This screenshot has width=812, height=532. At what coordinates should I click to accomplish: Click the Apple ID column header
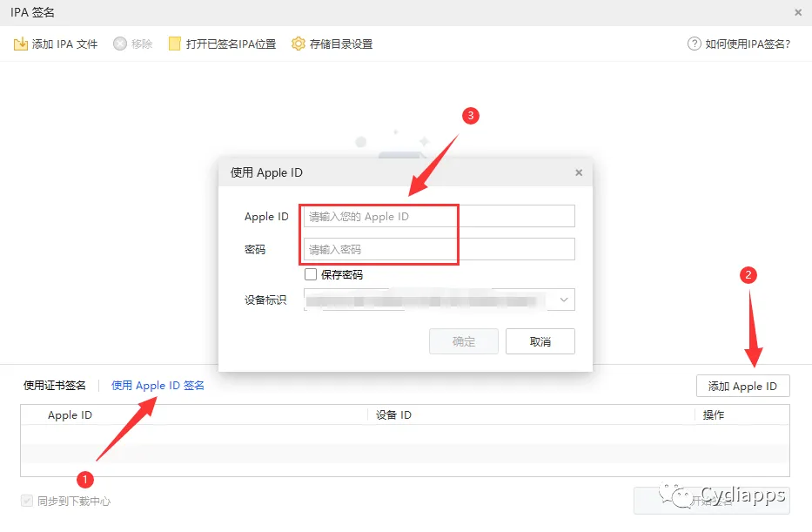click(70, 415)
